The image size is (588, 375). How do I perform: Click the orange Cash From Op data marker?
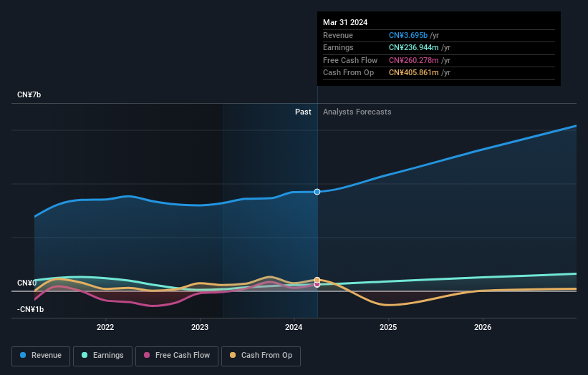pyautogui.click(x=317, y=280)
